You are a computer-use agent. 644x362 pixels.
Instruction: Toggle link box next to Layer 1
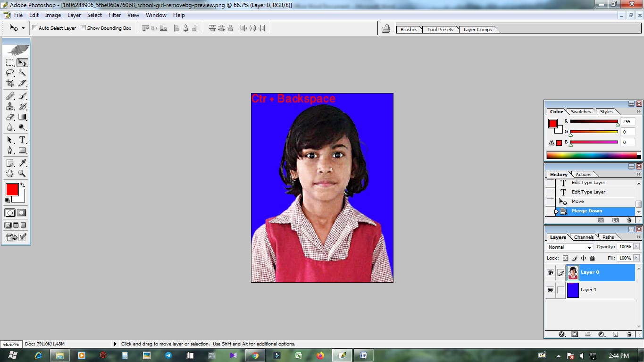coord(560,290)
